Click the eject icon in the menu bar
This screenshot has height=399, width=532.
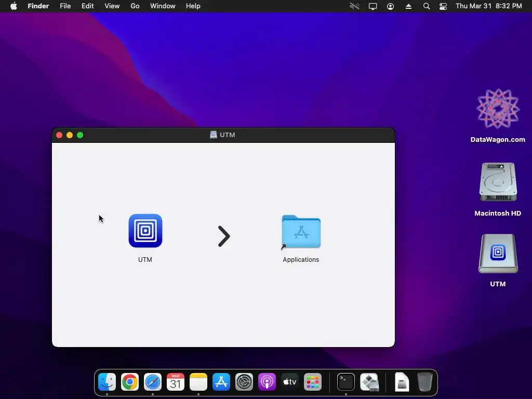[x=408, y=6]
